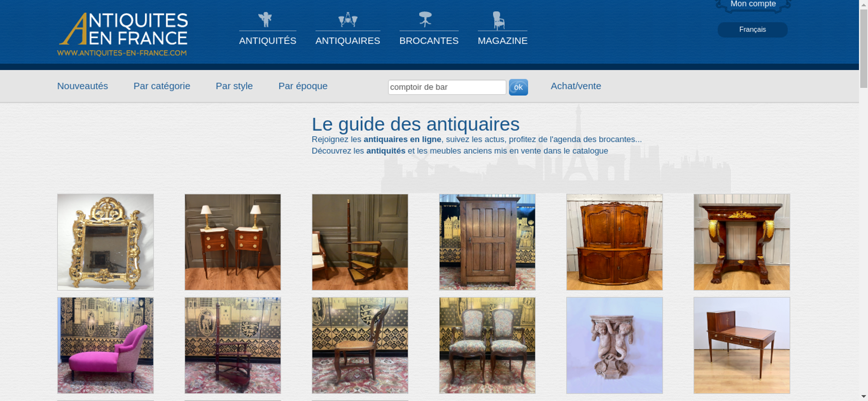Open the Par style menu
Viewport: 868px width, 401px height.
[x=234, y=86]
